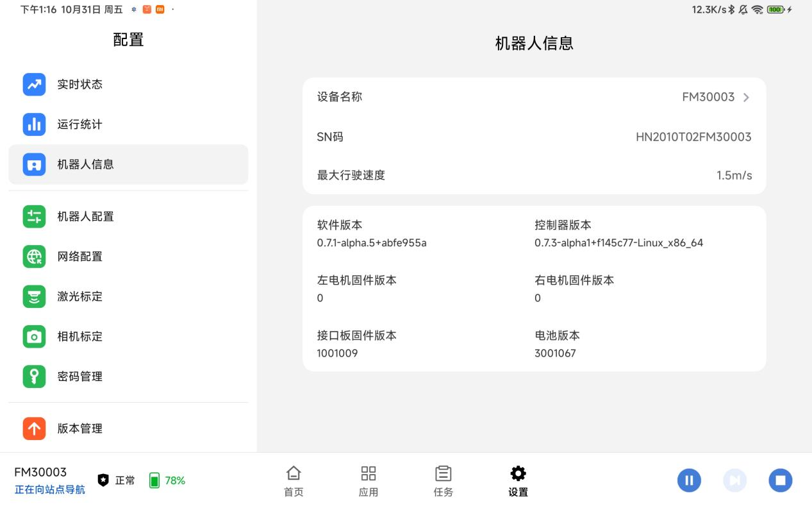Tap the 正常 shield status indicator

pos(117,480)
